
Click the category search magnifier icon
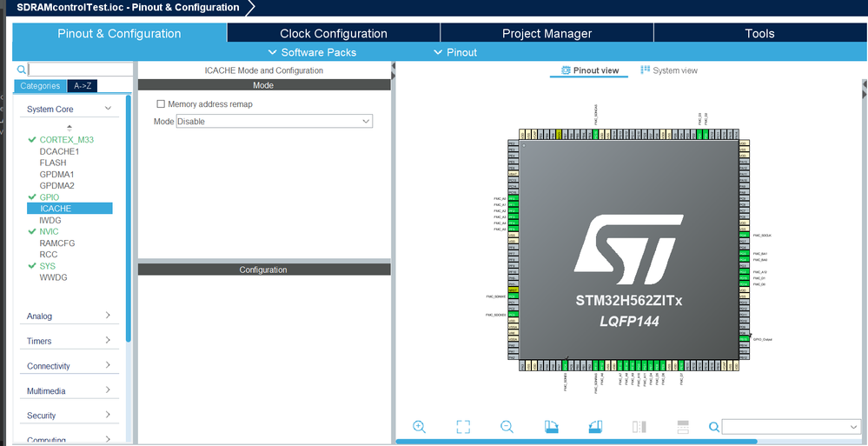pos(21,70)
